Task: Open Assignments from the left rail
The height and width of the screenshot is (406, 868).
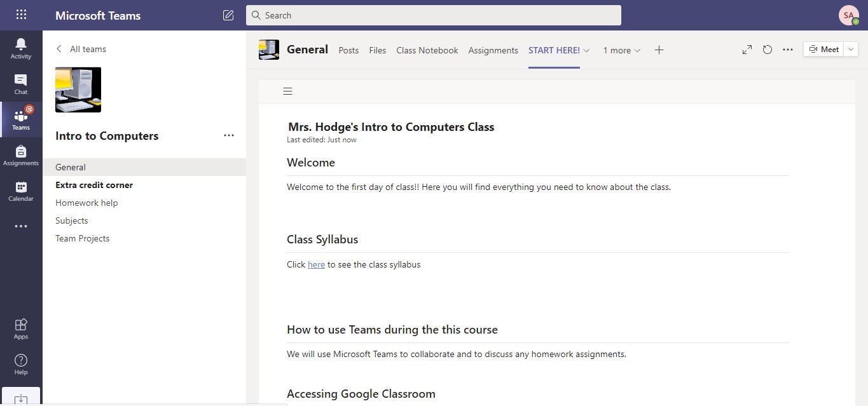Action: [x=20, y=154]
